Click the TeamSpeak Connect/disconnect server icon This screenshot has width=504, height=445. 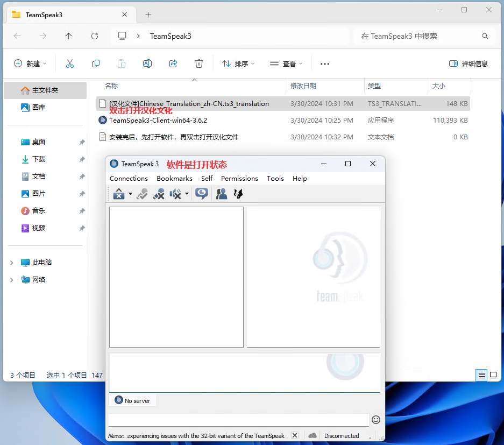[x=119, y=194]
